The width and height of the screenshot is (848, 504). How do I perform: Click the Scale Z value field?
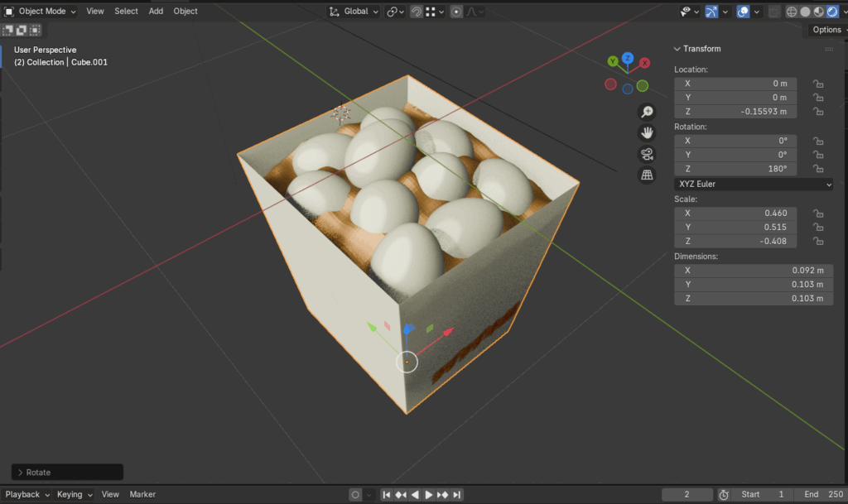point(735,242)
